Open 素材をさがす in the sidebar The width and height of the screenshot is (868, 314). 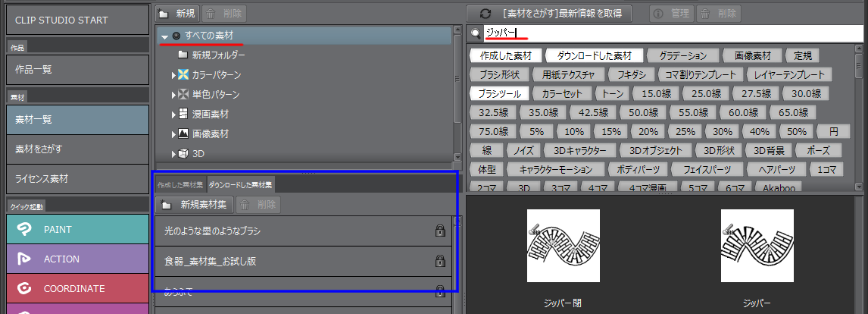pos(77,149)
